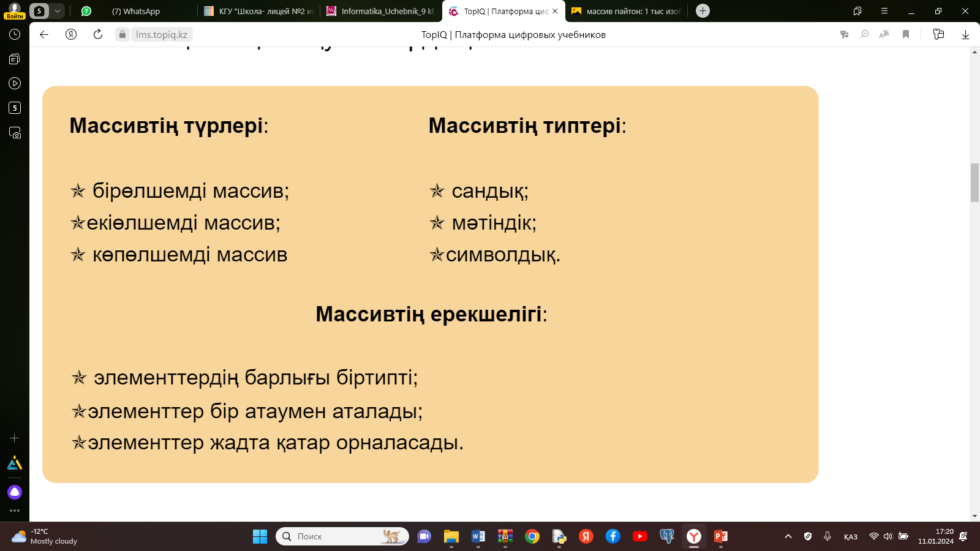This screenshot has width=980, height=551.
Task: Open Microsoft Word from the taskbar
Action: [x=478, y=536]
